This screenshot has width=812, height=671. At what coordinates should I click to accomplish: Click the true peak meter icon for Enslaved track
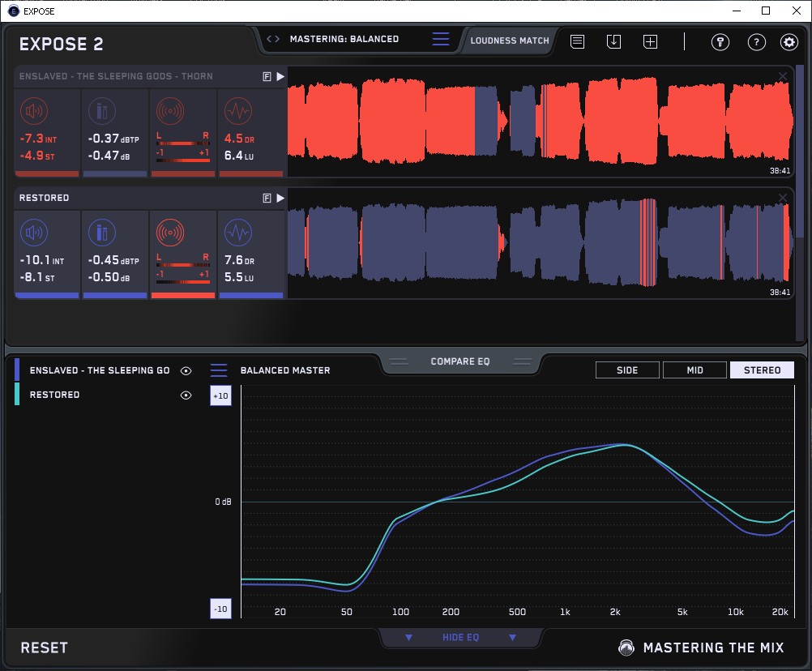(102, 111)
